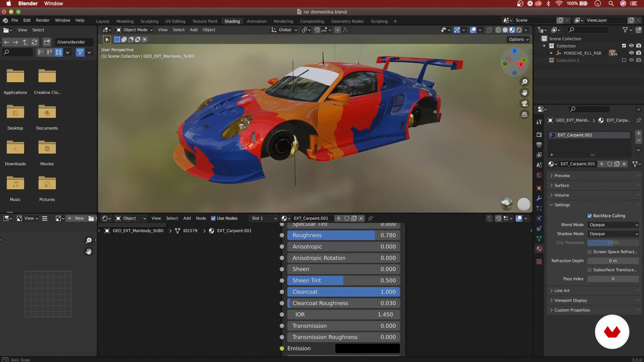Viewport: 644px width, 362px height.
Task: Open Blend Mode Opaque dropdown
Action: 613,225
